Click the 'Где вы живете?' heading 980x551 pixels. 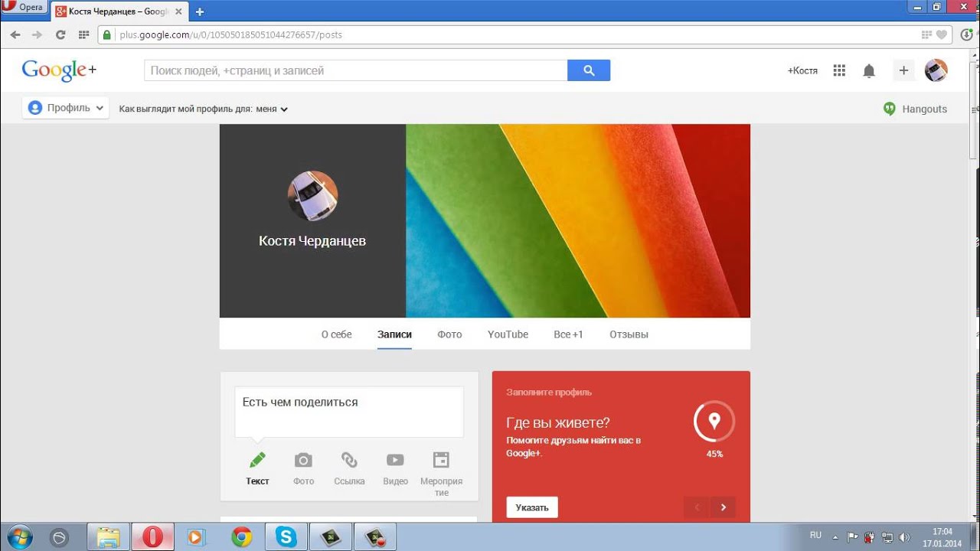tap(558, 422)
